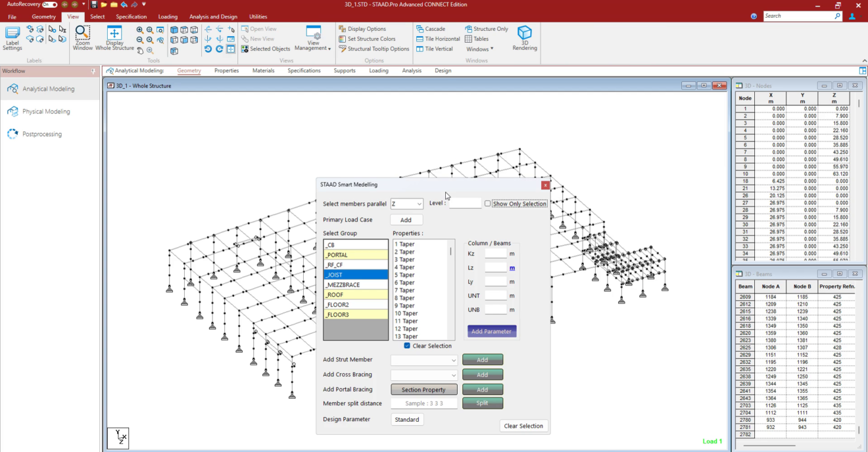Image resolution: width=868 pixels, height=452 pixels.
Task: Click inside the Level input field
Action: pyautogui.click(x=465, y=204)
